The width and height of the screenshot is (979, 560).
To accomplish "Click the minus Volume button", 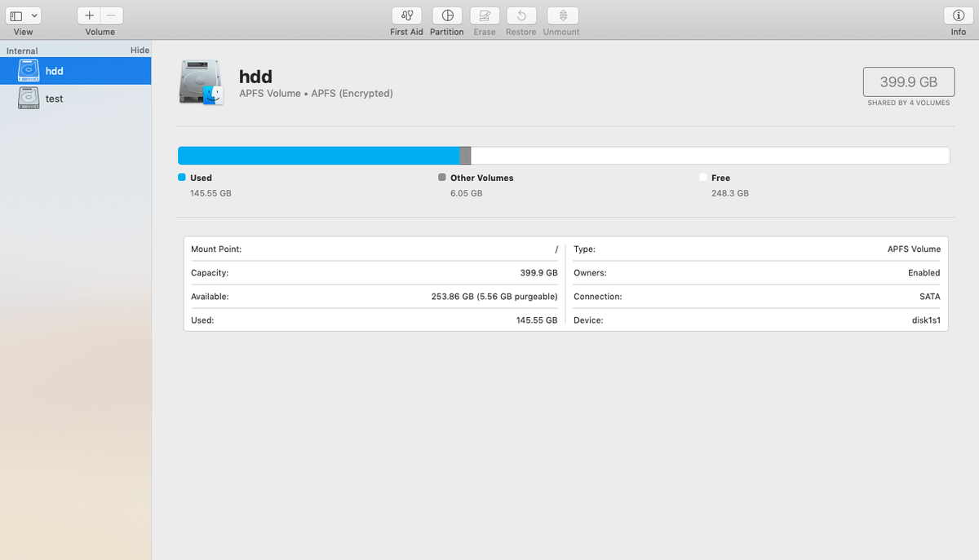I will coord(112,15).
